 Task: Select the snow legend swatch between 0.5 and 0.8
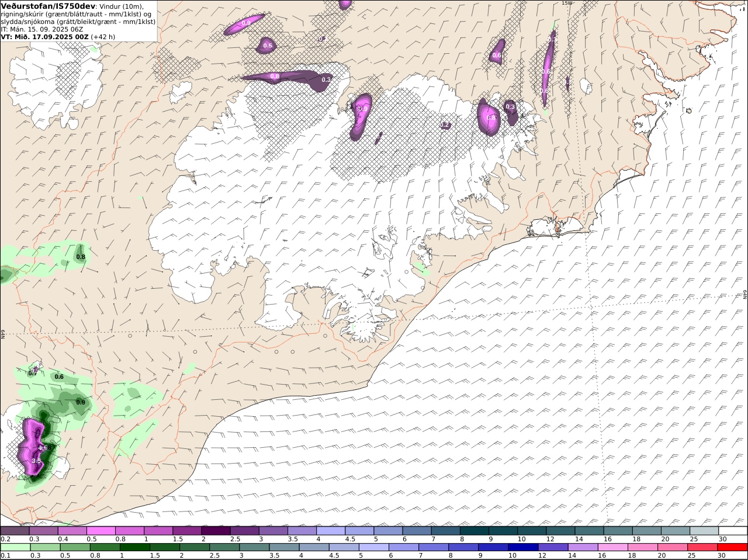click(101, 531)
